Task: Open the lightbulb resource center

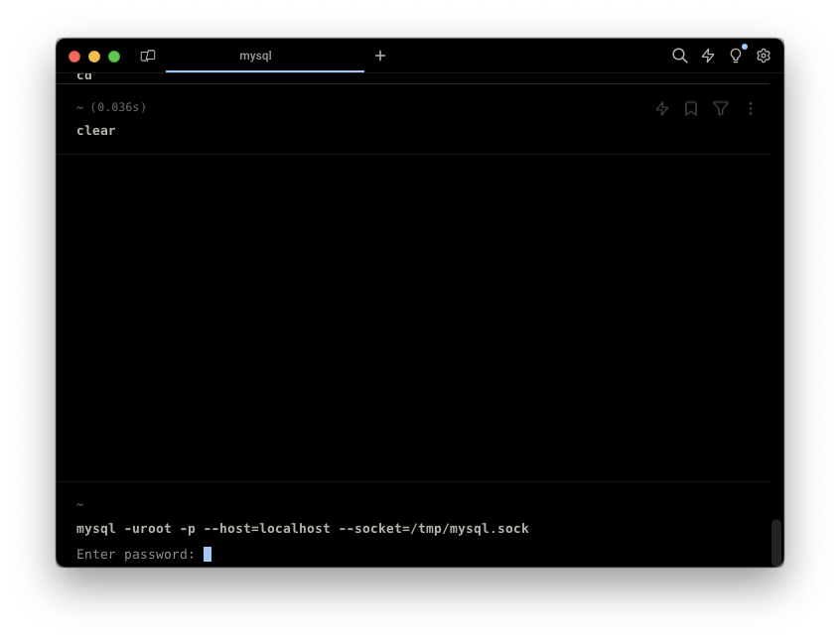Action: pyautogui.click(x=736, y=56)
